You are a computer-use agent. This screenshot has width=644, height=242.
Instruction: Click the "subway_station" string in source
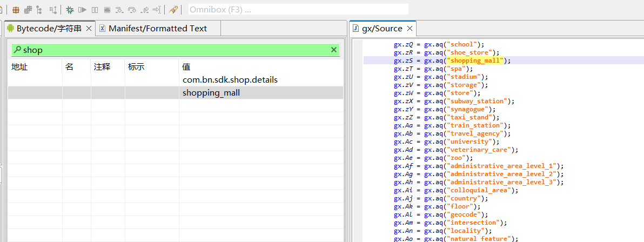pos(477,101)
